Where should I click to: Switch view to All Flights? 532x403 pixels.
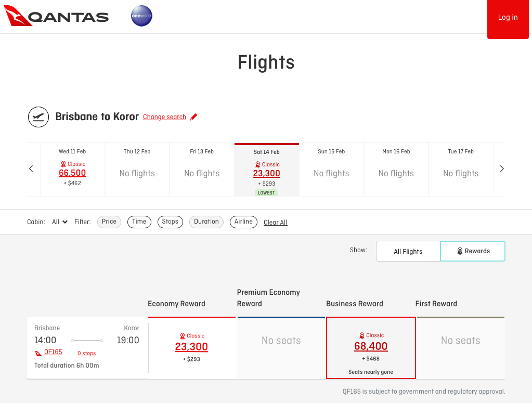point(408,251)
